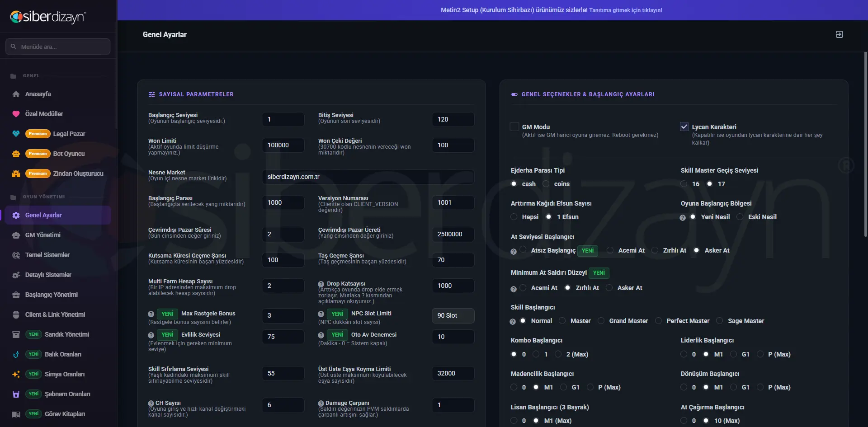Click help icon beside Max Rastgele Bonus
Screen dimensions: 868x427
coord(151,314)
